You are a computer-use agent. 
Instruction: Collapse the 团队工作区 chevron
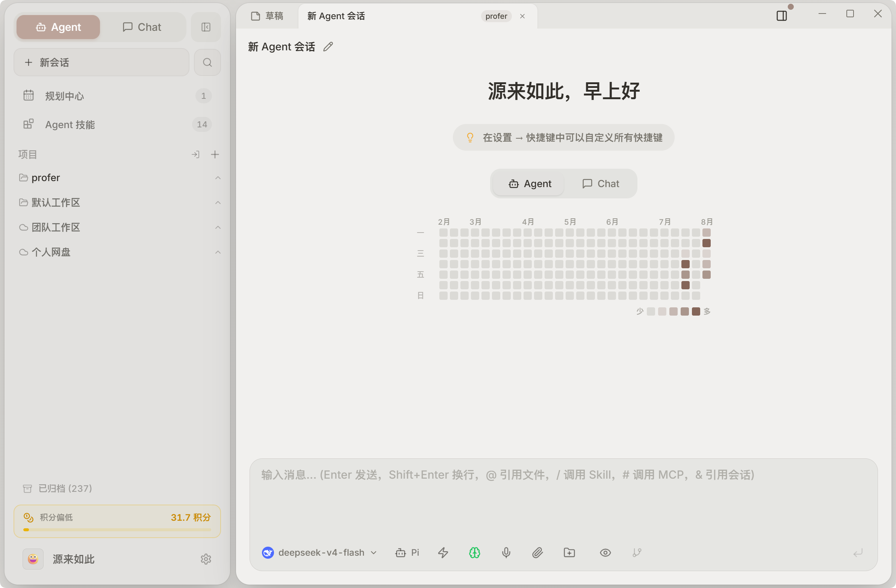[x=218, y=227]
